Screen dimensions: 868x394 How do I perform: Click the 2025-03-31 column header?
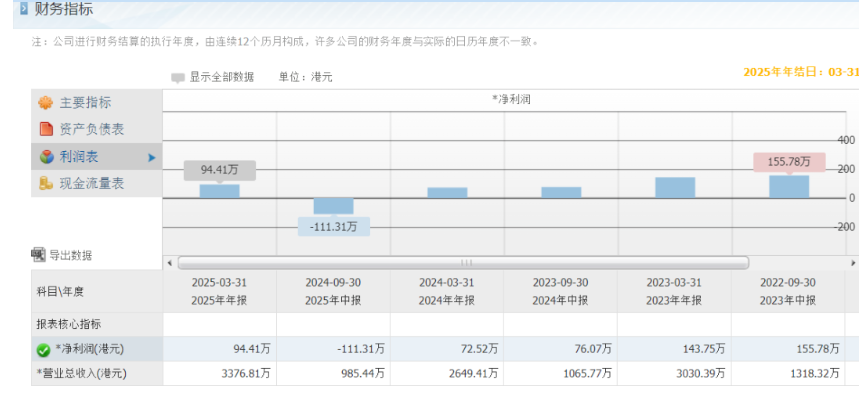coord(219,292)
